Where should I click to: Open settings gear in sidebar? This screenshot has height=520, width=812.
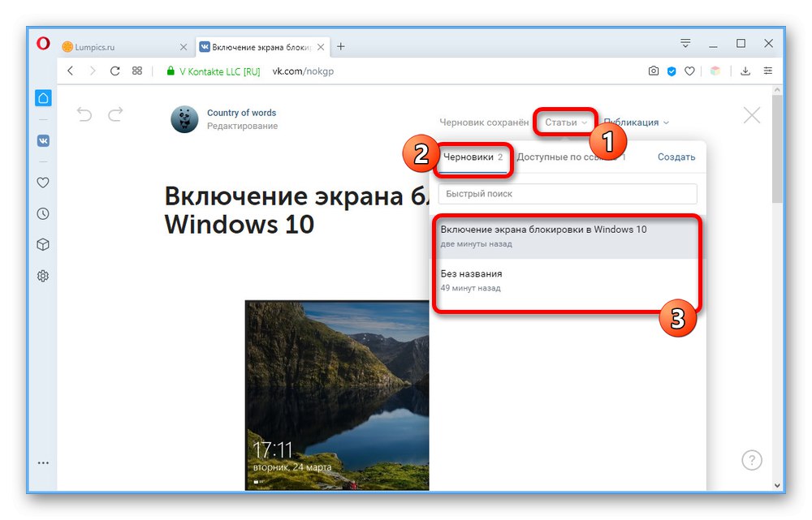coord(44,276)
